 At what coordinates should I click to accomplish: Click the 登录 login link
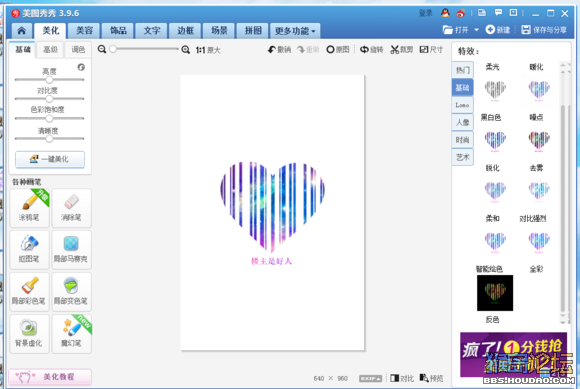(x=426, y=13)
